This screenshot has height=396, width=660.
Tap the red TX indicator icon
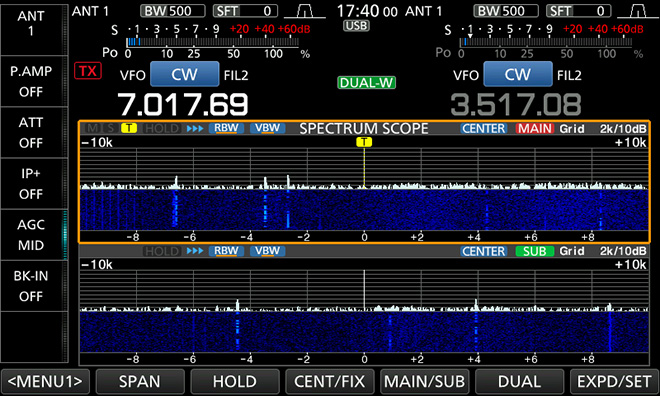[88, 71]
